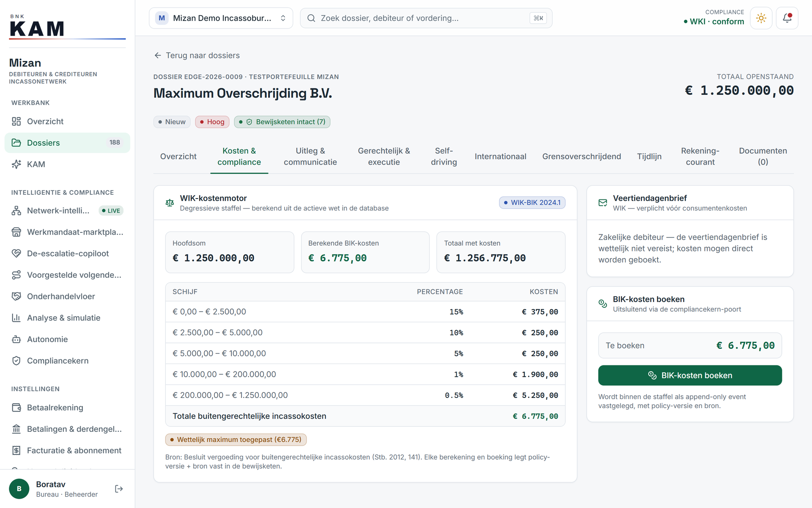Click the Veertiendagenbrief envelope icon
812x508 pixels.
click(603, 203)
